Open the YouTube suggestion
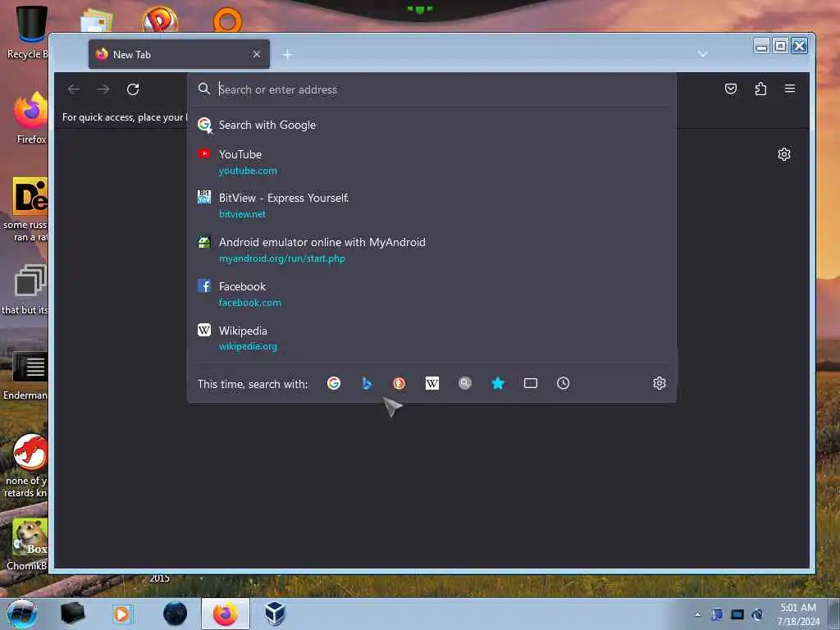 pos(431,162)
